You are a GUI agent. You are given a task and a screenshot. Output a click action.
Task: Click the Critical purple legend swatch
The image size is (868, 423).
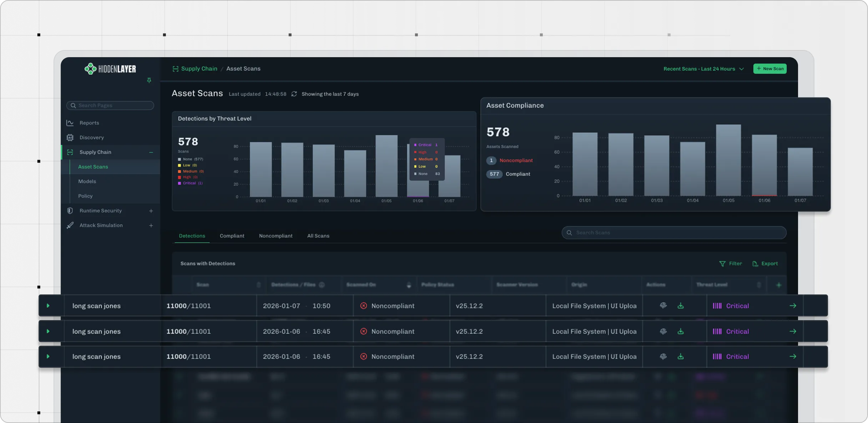coord(180,183)
